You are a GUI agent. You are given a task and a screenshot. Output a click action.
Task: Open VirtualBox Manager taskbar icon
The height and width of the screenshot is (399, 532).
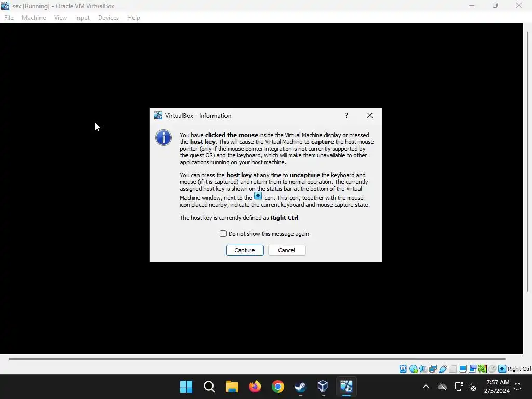pos(323,387)
